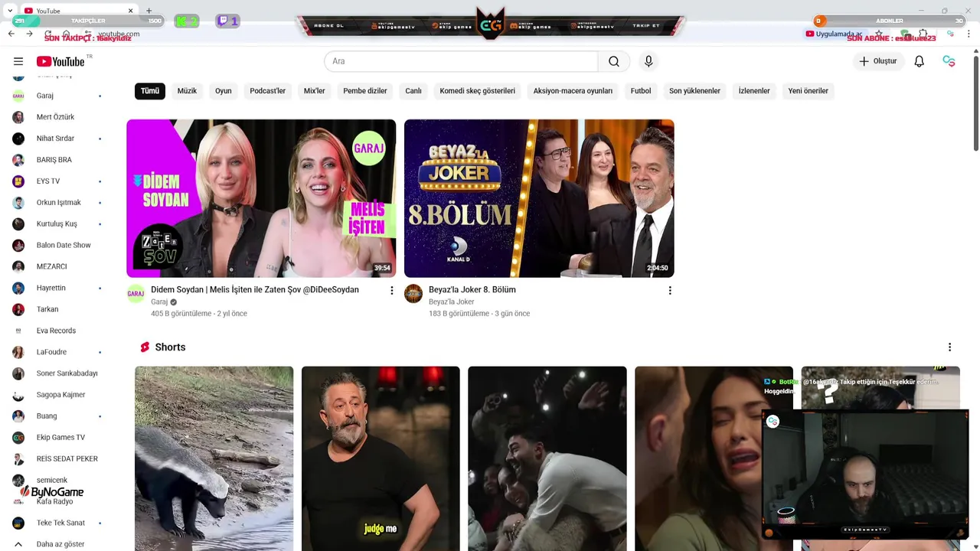This screenshot has width=980, height=551.
Task: Click Hayrettin channel avatar
Action: point(18,289)
